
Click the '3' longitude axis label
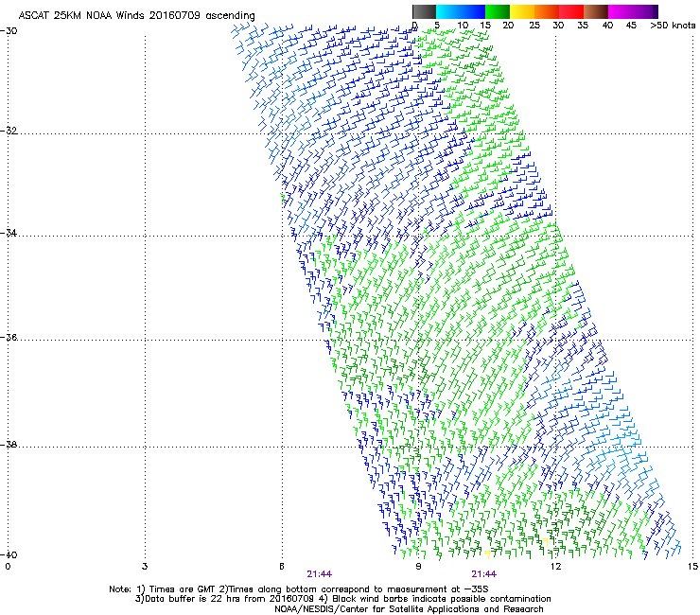145,567
